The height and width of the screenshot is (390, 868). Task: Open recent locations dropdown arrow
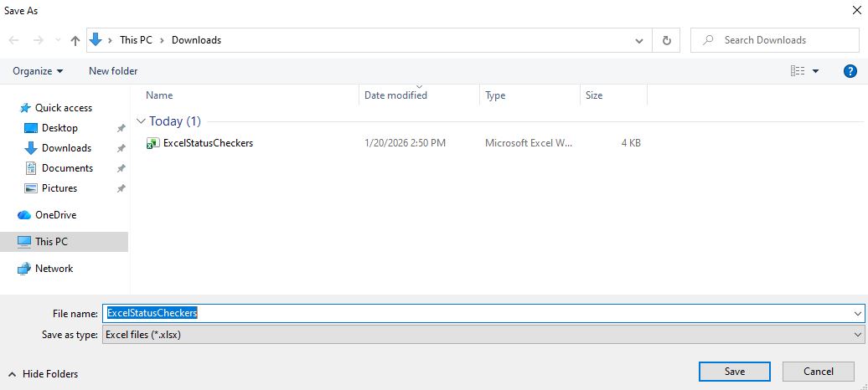[x=58, y=40]
